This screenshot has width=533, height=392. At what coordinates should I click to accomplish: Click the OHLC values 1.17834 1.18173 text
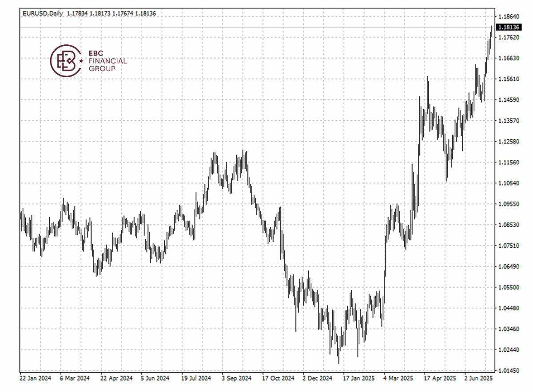point(89,14)
